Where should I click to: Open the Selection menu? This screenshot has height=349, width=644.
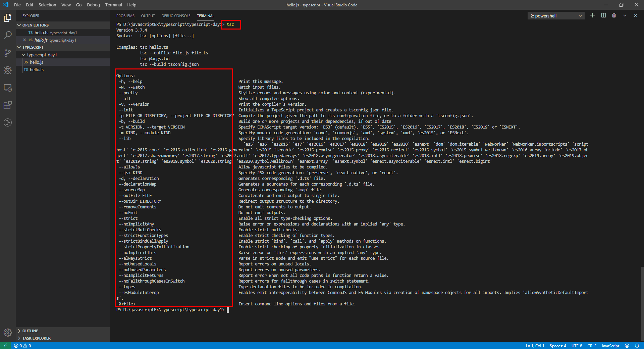click(47, 5)
